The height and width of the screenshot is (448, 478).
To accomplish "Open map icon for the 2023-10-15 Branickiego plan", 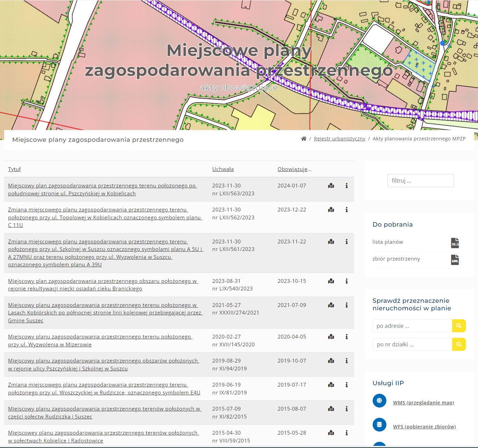I will (331, 281).
